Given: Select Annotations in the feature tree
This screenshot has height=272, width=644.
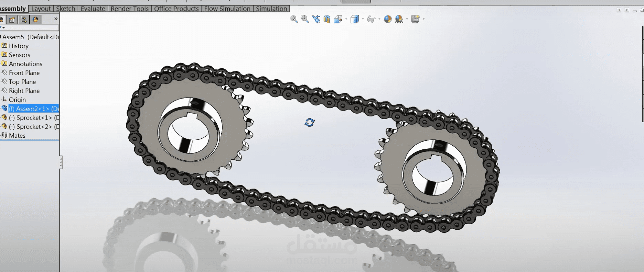Looking at the screenshot, I should (x=25, y=64).
